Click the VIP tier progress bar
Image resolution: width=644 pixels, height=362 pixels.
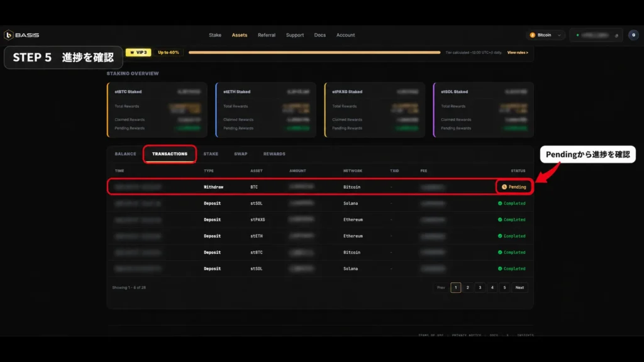[314, 53]
